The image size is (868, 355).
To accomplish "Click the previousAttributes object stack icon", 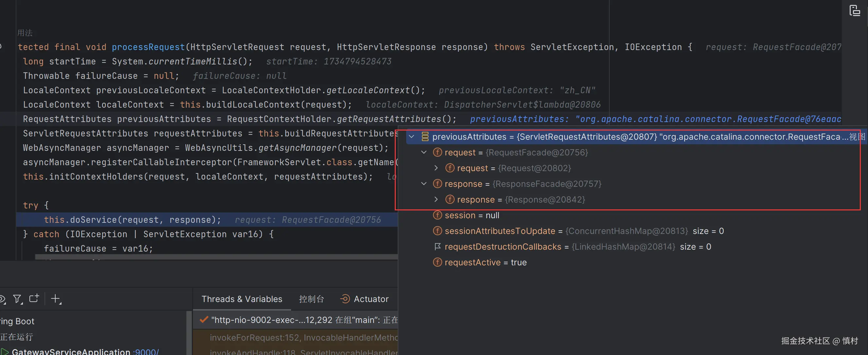I will tap(425, 136).
